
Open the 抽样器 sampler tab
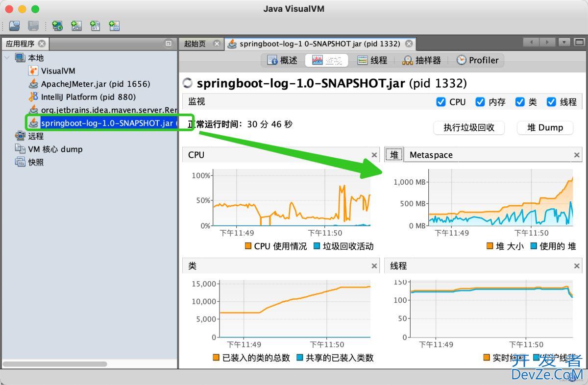click(421, 60)
